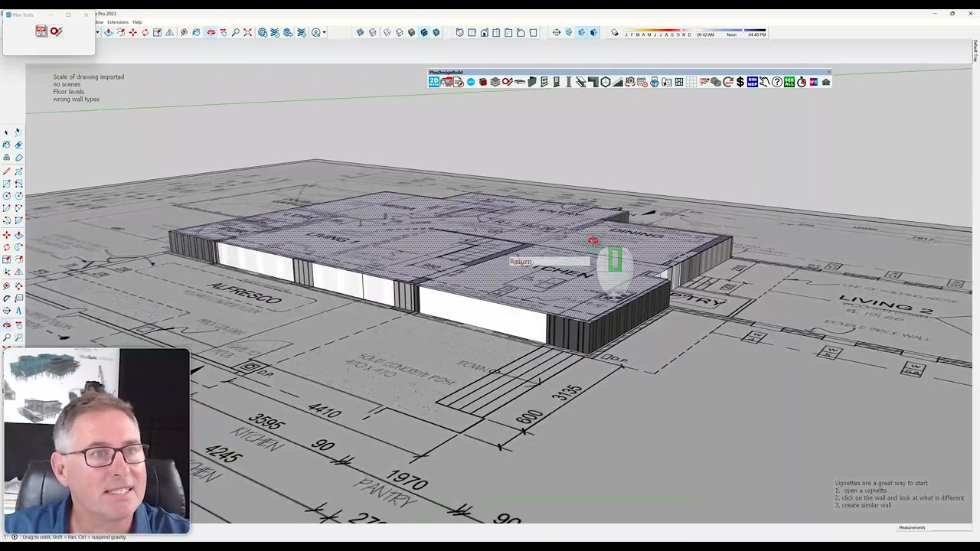This screenshot has height=551, width=980.
Task: Select the steel column tool in PlusDesignBuild
Action: coord(569,82)
